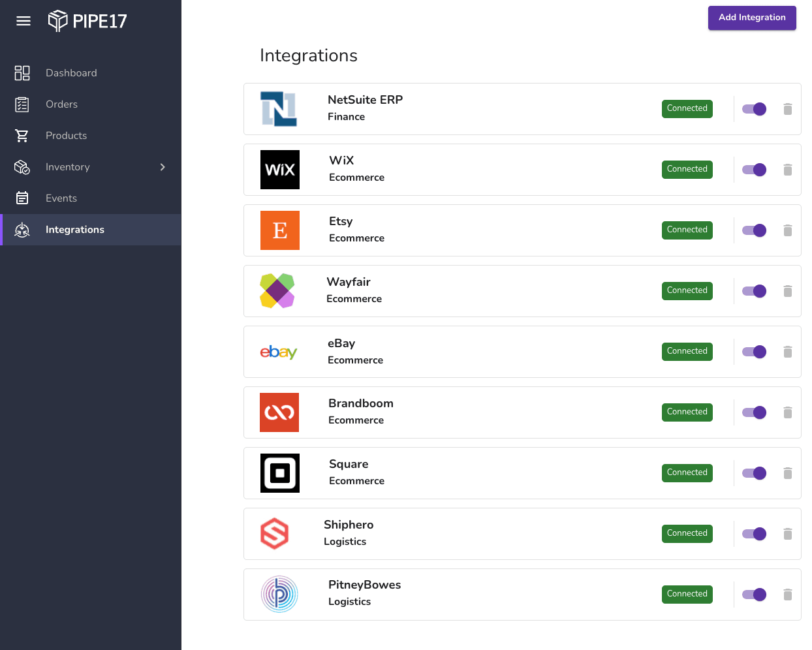Click the Shiphero logo
812x650 pixels.
(275, 534)
